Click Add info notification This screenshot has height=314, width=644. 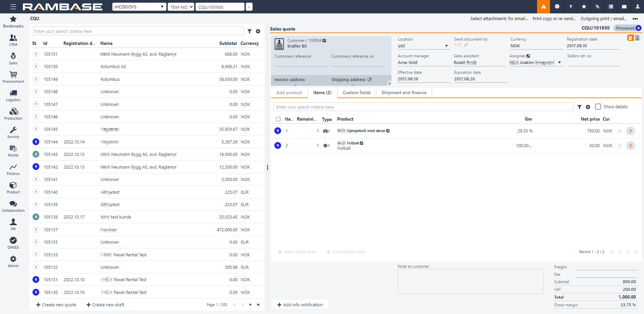(300, 305)
